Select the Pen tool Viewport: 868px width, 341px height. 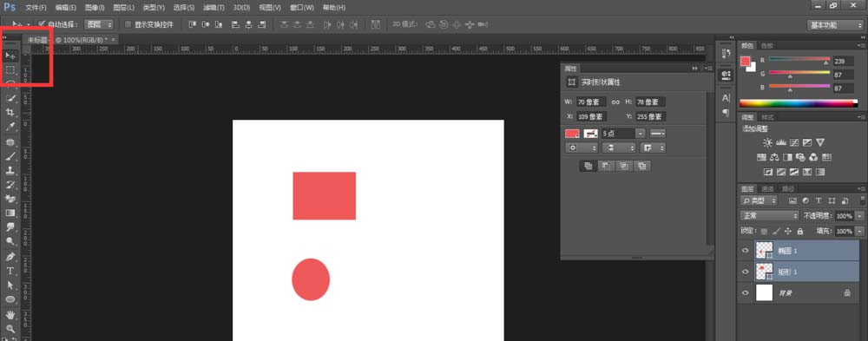click(10, 257)
